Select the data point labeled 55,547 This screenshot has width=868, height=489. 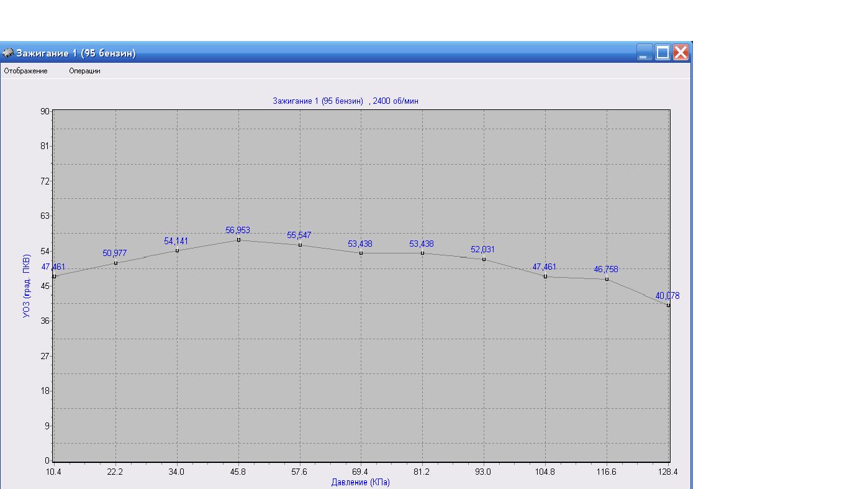click(x=300, y=245)
